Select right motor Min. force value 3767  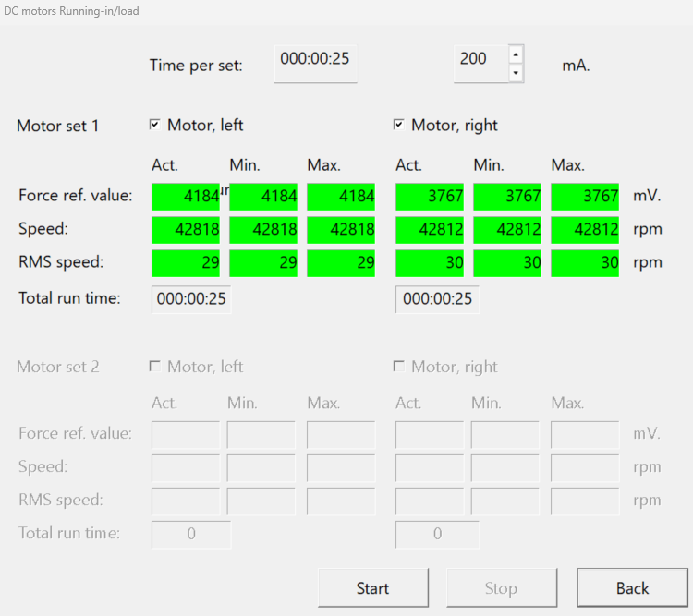pyautogui.click(x=507, y=196)
